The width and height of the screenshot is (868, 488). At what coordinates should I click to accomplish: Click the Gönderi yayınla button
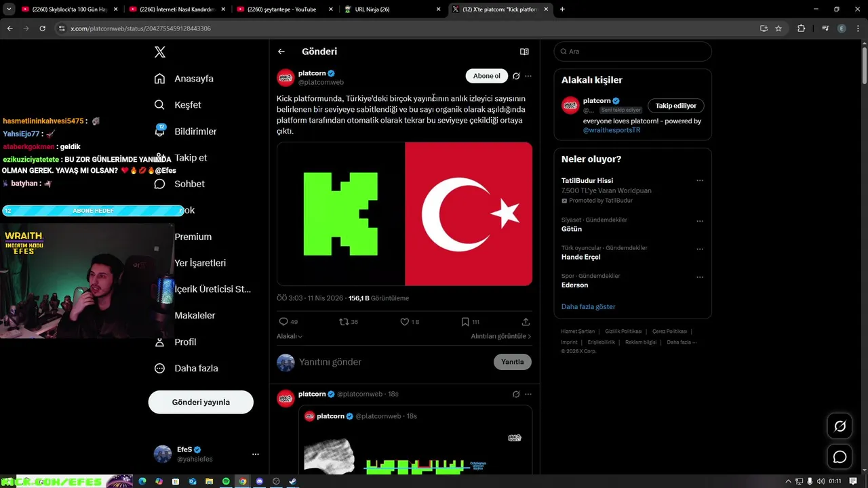pos(201,402)
